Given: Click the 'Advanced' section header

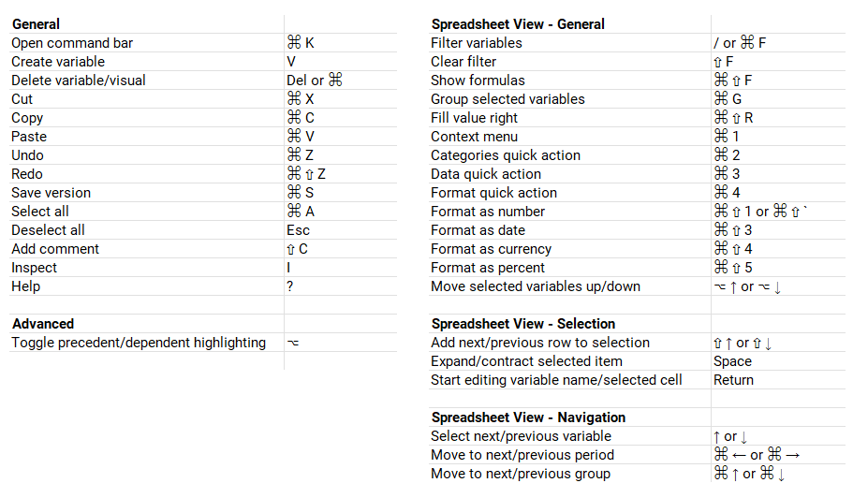Looking at the screenshot, I should pos(43,324).
